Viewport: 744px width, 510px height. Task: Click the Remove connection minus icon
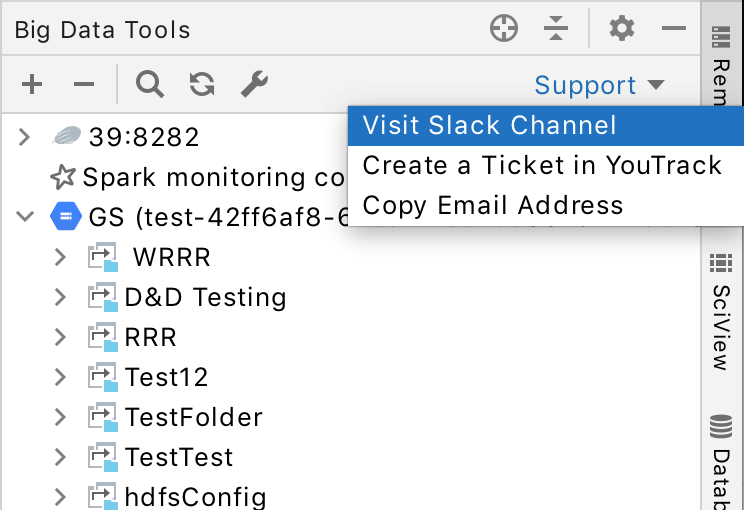(84, 85)
